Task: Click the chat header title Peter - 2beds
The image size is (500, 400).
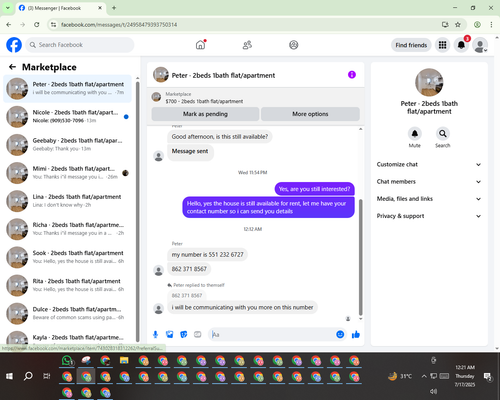Action: click(223, 75)
